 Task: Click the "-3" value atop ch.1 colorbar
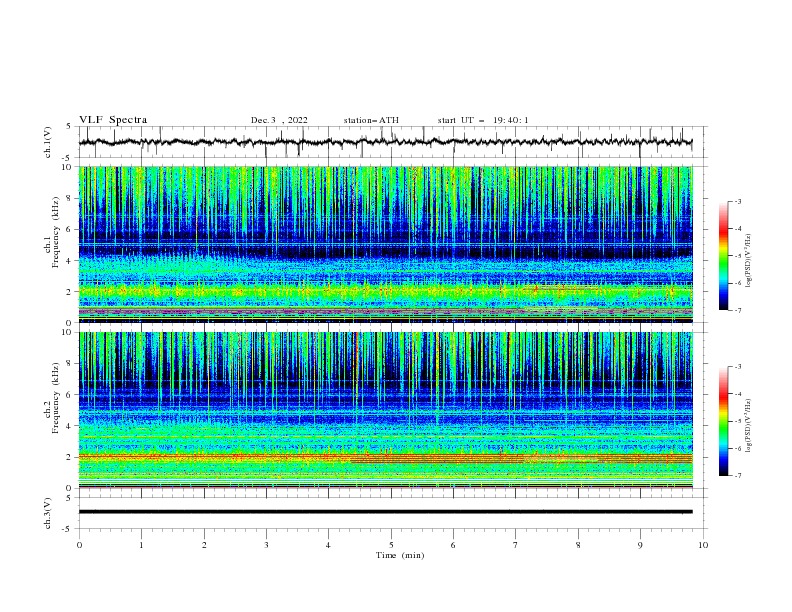click(x=737, y=201)
